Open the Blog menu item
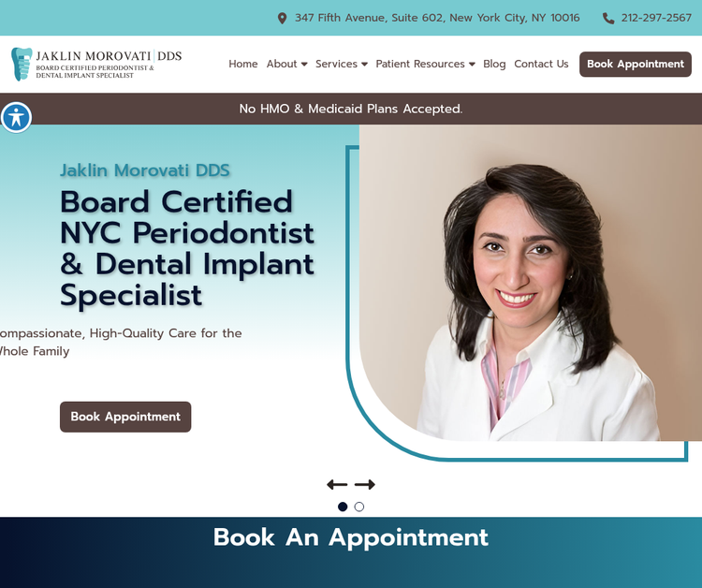The image size is (702, 588). pyautogui.click(x=494, y=64)
